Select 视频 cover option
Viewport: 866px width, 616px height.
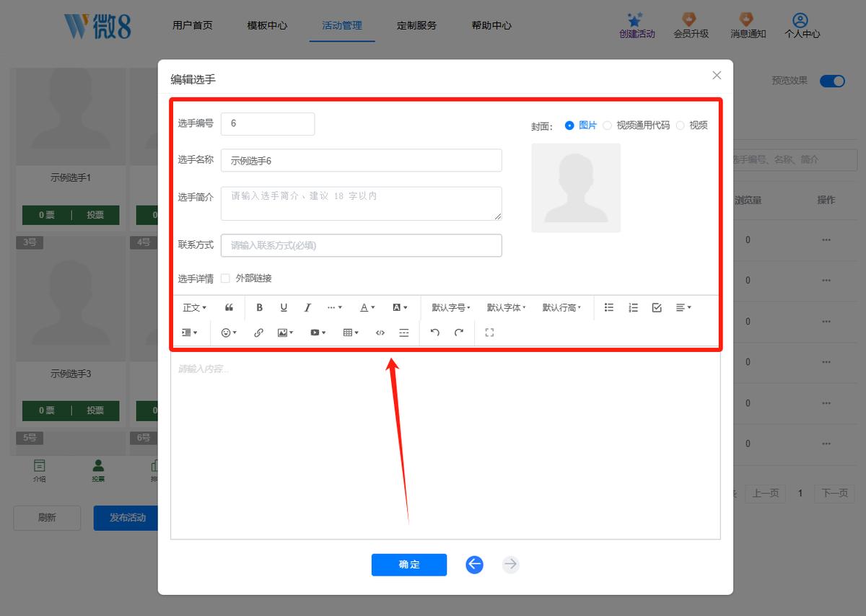(691, 126)
